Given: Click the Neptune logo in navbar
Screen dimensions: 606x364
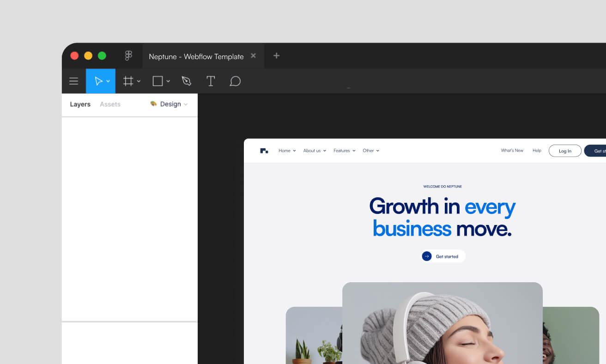Looking at the screenshot, I should (x=264, y=151).
